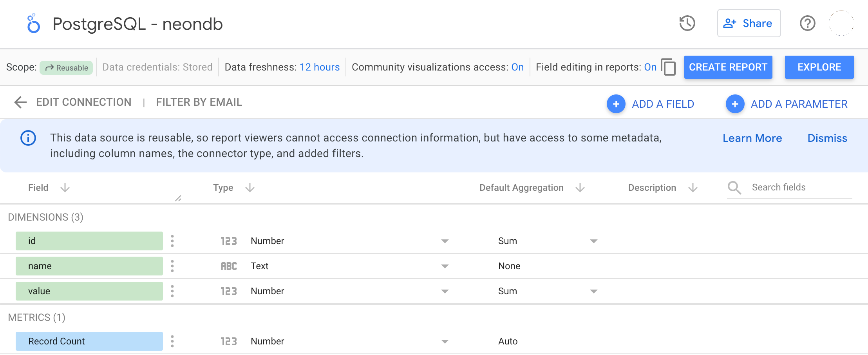
Task: Open three-dot menu for Record Count
Action: (x=172, y=341)
